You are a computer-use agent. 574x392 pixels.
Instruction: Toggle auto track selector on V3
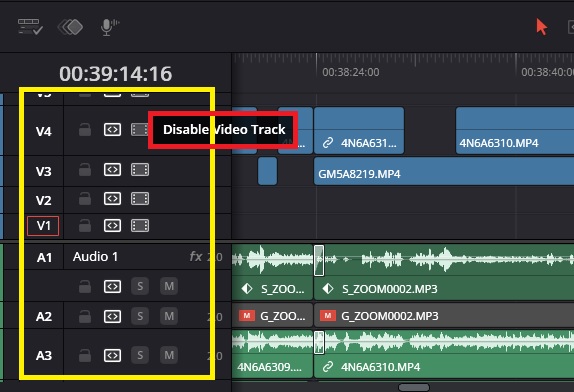[112, 170]
